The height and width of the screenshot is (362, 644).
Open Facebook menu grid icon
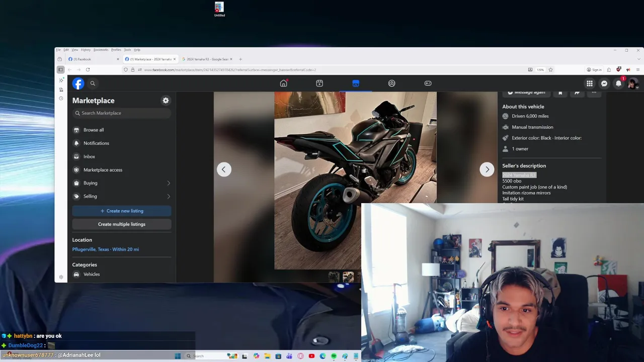590,83
